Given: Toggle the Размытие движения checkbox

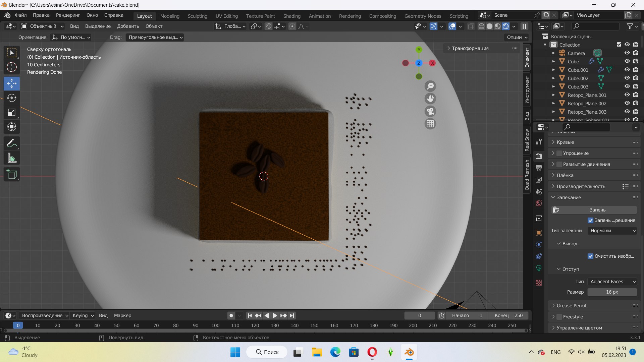Looking at the screenshot, I should pos(559,164).
